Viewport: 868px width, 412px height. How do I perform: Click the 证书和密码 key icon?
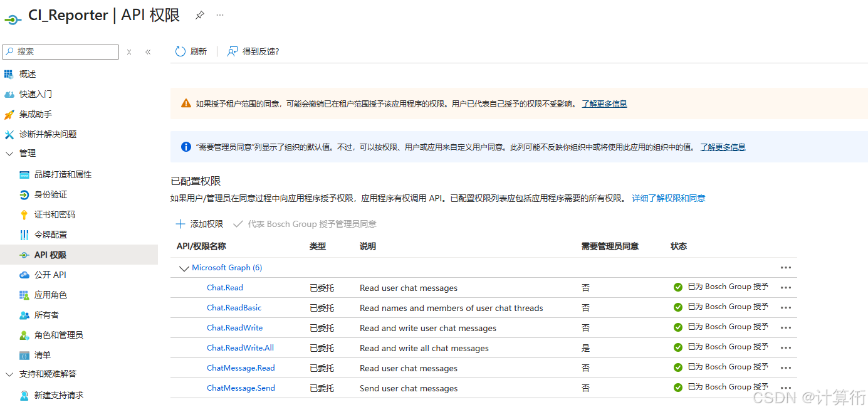click(24, 214)
